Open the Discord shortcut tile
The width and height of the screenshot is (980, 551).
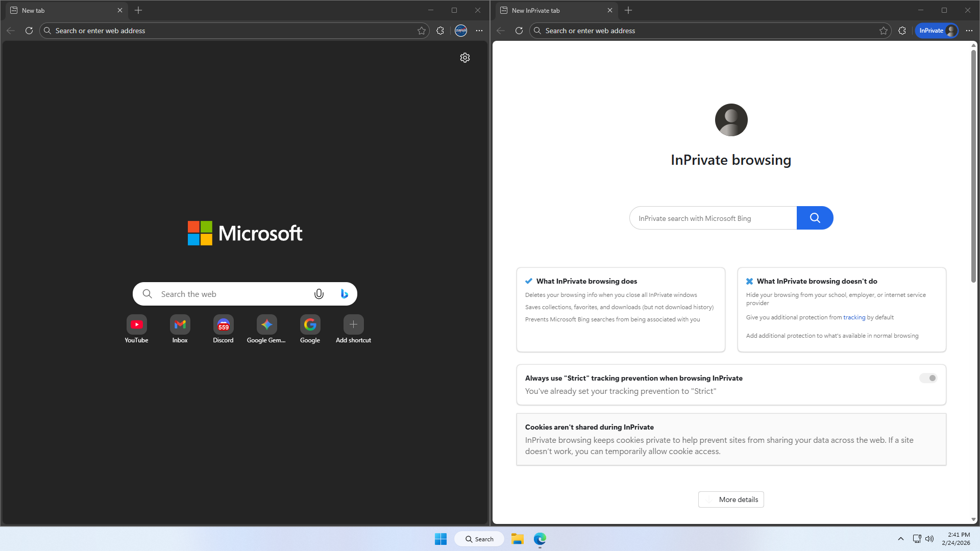pos(223,324)
